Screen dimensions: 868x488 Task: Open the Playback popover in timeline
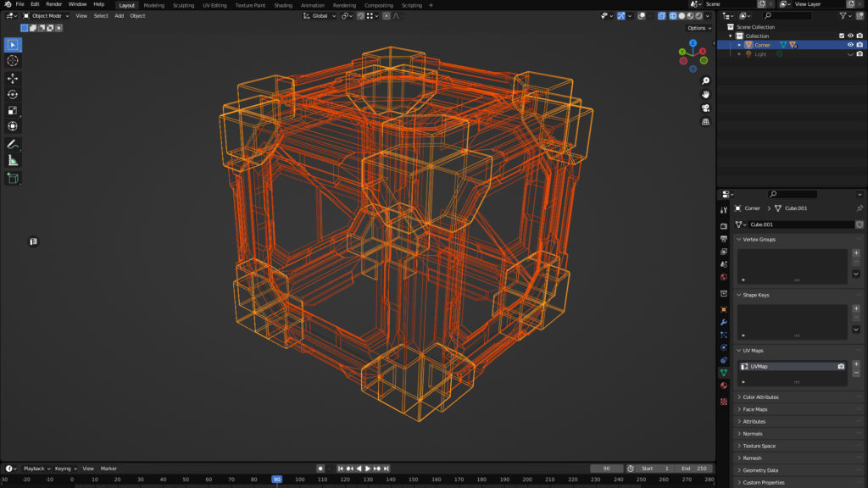click(35, 469)
